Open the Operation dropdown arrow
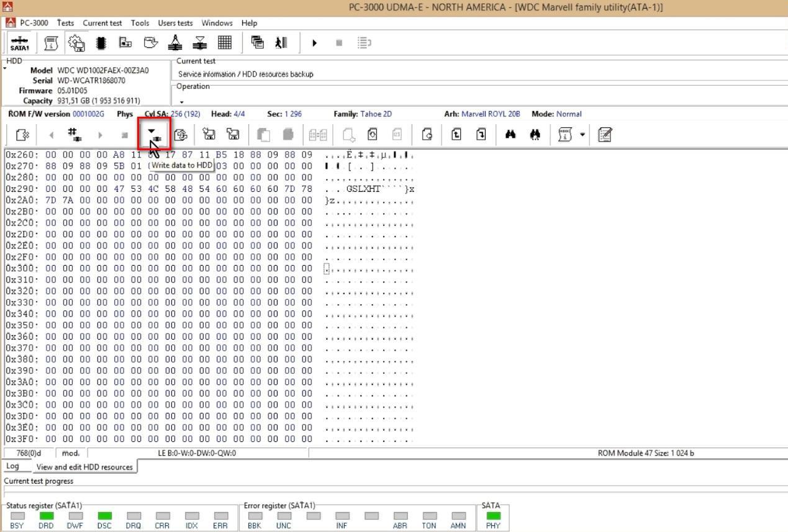The image size is (788, 532). (x=182, y=102)
